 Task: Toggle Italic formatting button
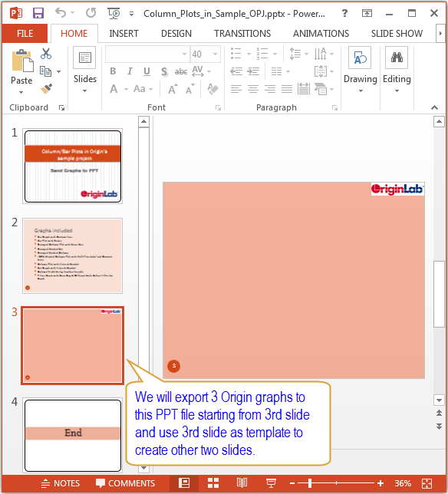[130, 71]
